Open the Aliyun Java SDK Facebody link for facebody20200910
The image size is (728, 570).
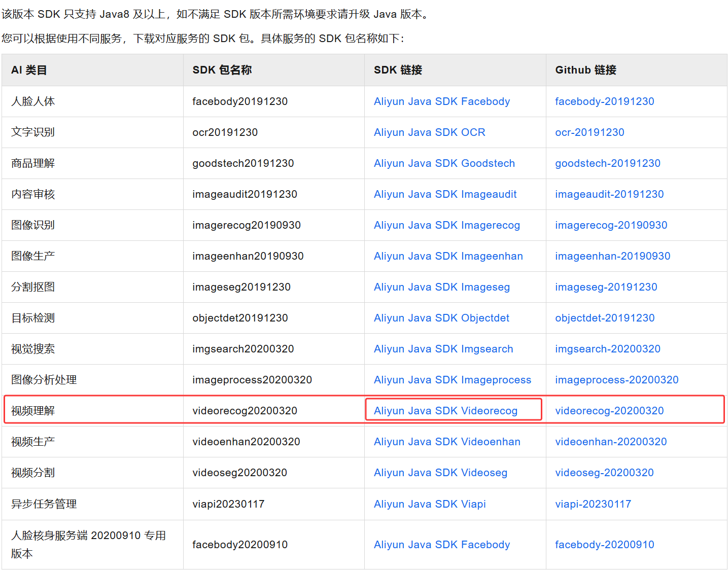[x=442, y=545]
